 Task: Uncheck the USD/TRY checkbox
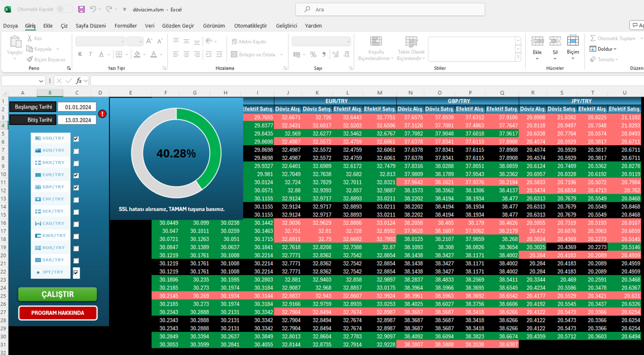click(x=76, y=139)
